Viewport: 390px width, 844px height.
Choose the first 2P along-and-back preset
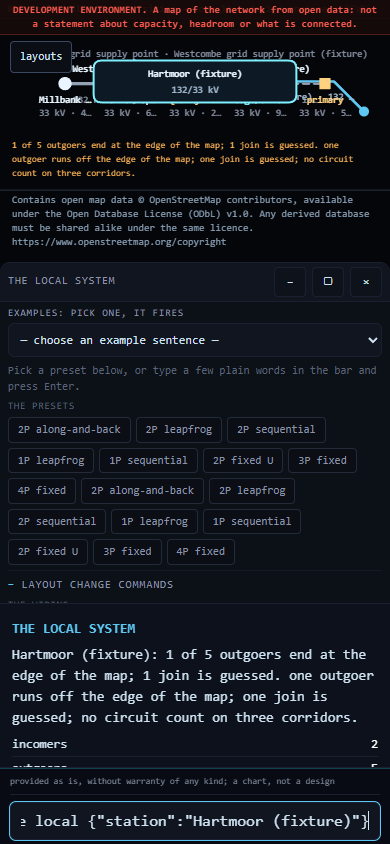(x=69, y=430)
